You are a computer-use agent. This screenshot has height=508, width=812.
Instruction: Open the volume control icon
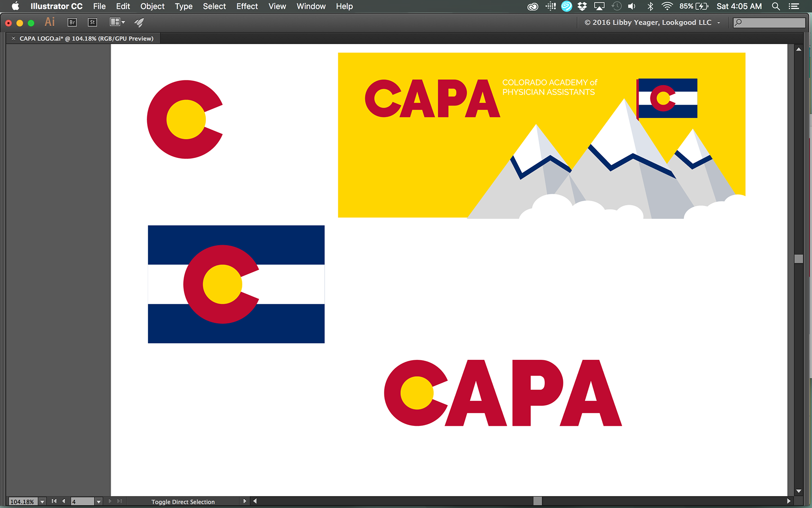tap(632, 6)
